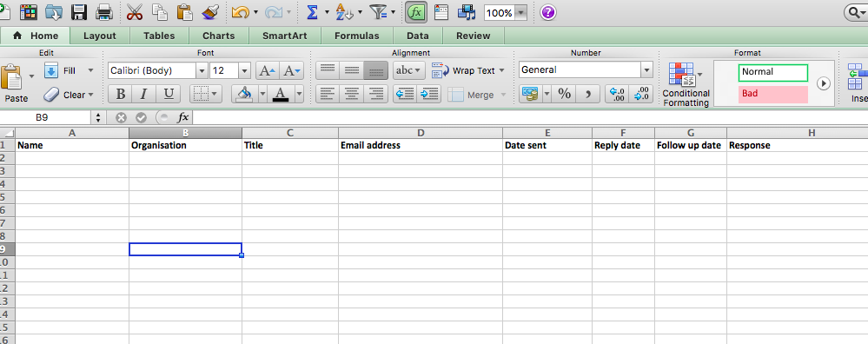This screenshot has width=868, height=344.
Task: Click the Redo arrow icon
Action: tap(274, 12)
